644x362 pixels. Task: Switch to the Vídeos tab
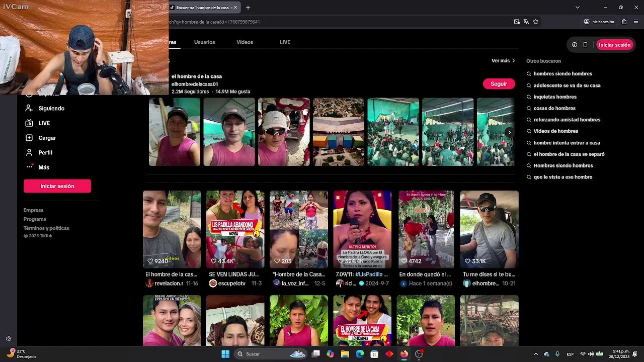[x=245, y=42]
